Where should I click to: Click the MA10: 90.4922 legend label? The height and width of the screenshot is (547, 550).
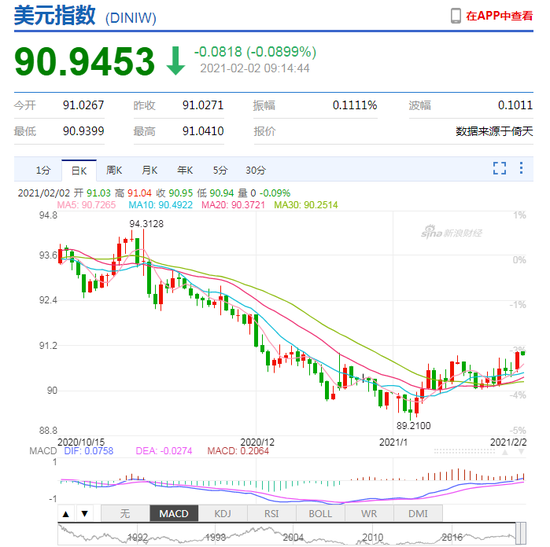pos(161,205)
